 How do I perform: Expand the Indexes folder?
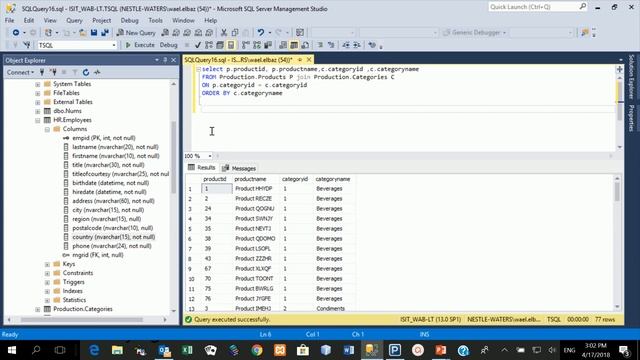(x=47, y=291)
